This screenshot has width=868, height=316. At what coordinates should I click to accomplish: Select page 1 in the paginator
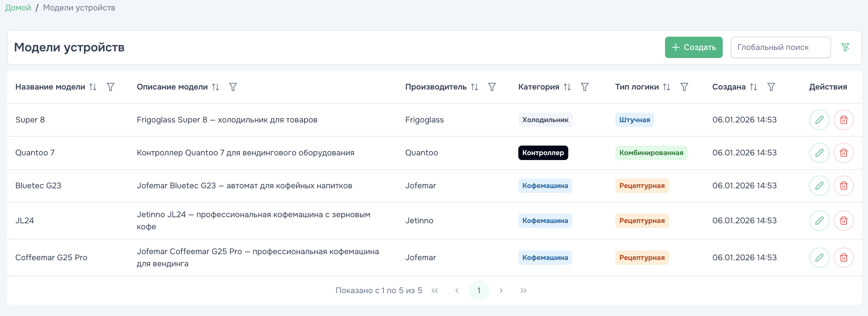pos(478,290)
